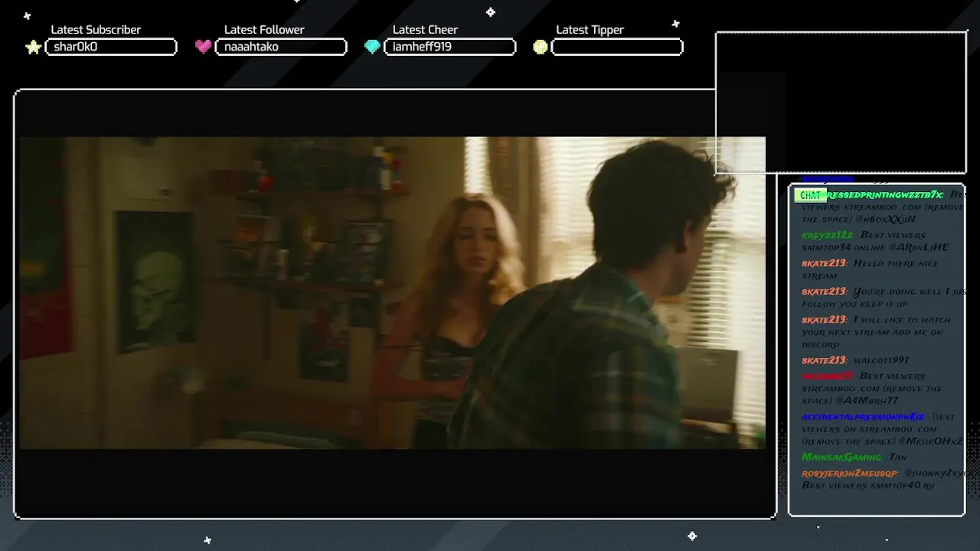The image size is (980, 551).
Task: Select the naaahtako follower name box
Action: click(x=281, y=47)
